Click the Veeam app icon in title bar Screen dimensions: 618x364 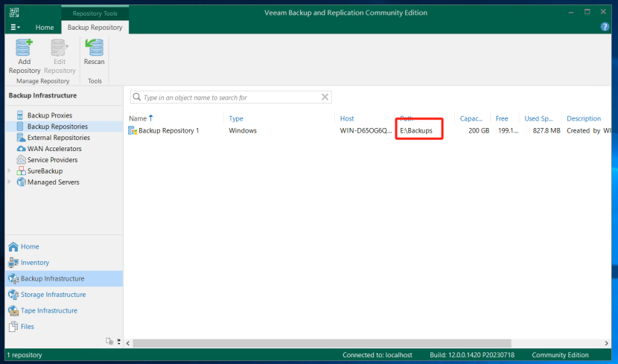pos(14,13)
